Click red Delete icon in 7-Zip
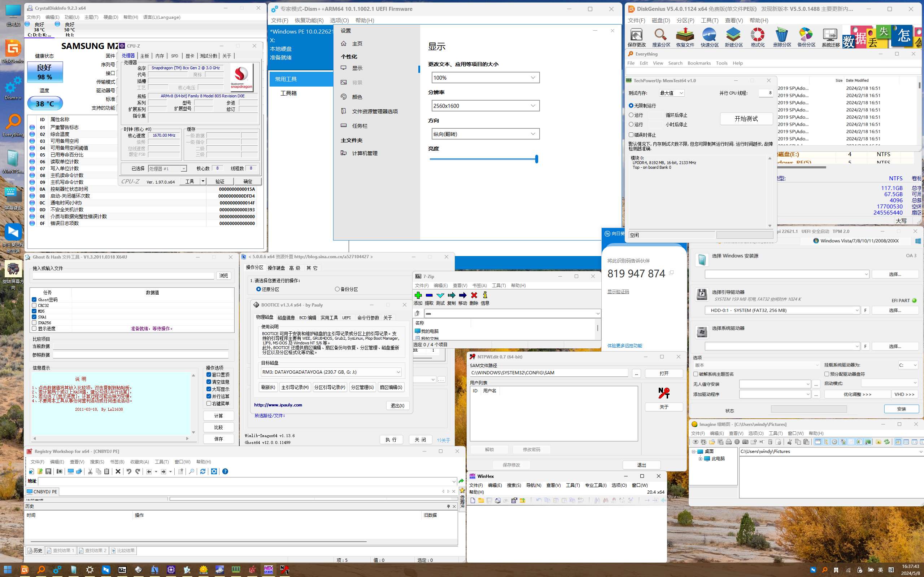This screenshot has height=577, width=924. point(474,295)
